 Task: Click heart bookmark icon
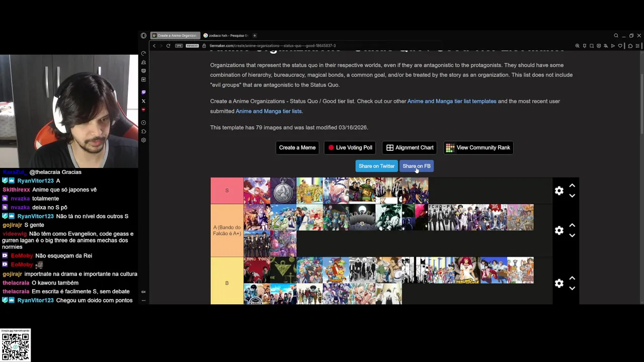(620, 46)
